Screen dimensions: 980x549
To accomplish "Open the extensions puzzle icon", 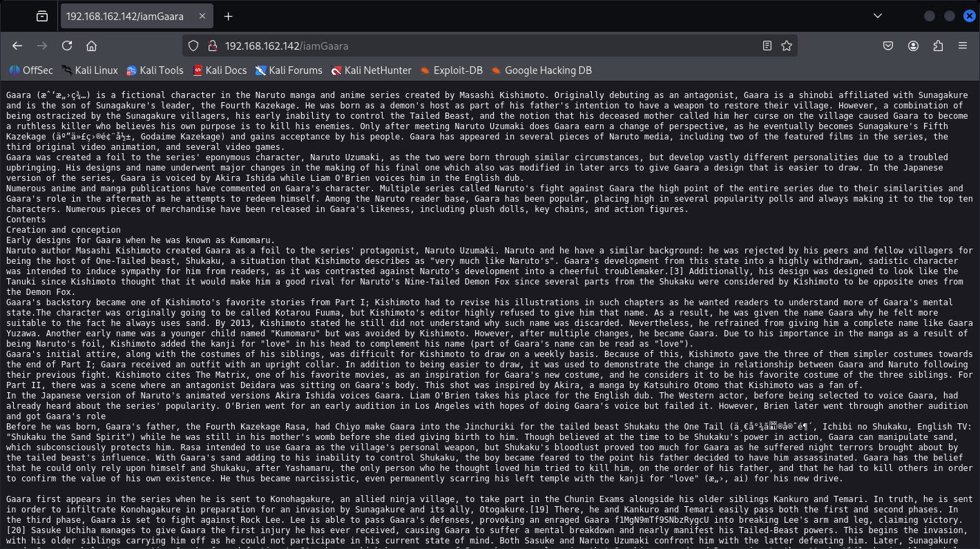I will tap(938, 46).
